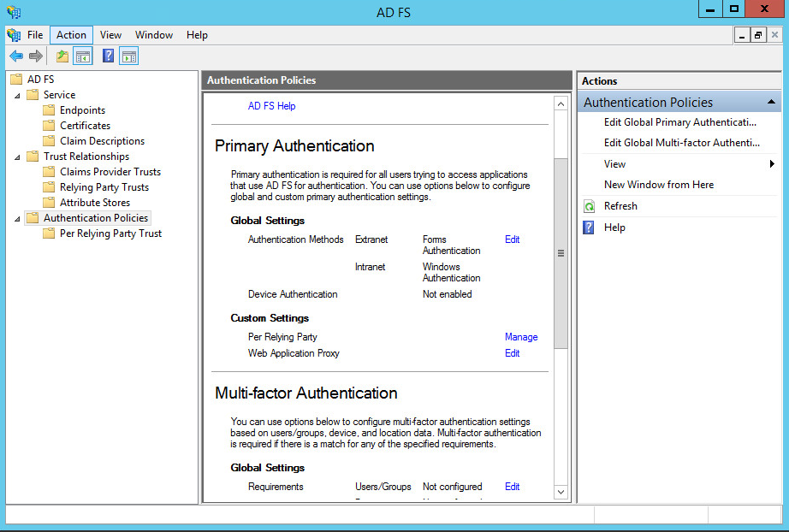Image resolution: width=789 pixels, height=532 pixels.
Task: Click the Help question mark icon in Actions
Action: tap(588, 228)
